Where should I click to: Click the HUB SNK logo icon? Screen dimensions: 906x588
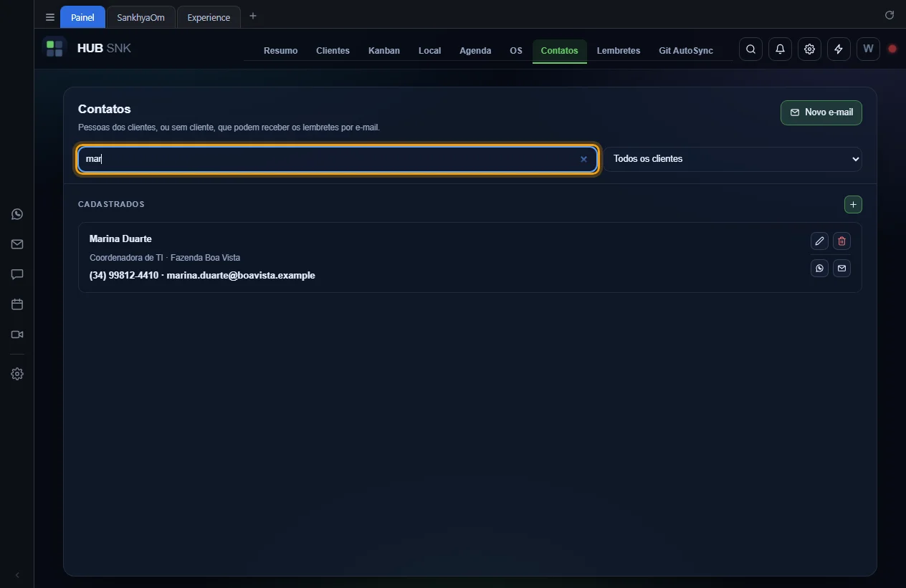point(54,49)
